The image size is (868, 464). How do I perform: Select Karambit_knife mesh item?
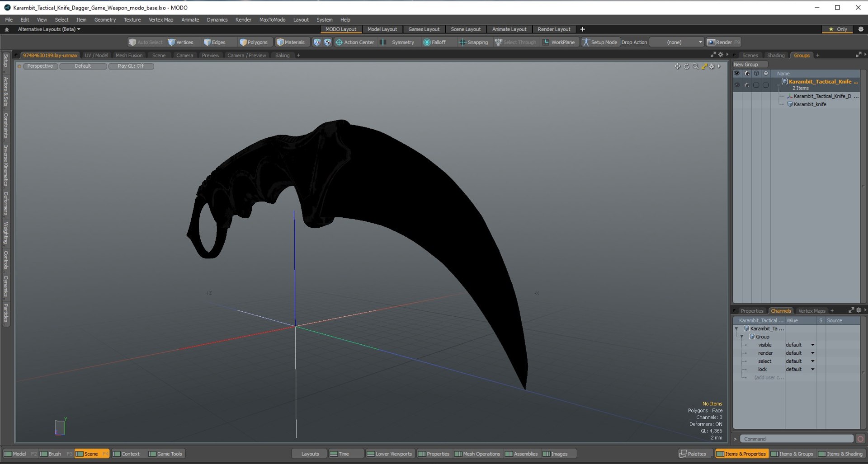(810, 104)
